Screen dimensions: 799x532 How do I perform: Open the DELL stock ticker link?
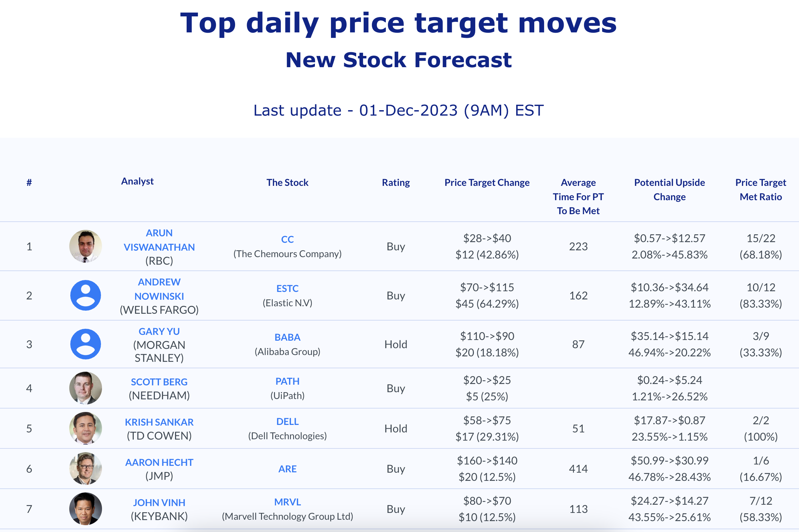tap(288, 422)
